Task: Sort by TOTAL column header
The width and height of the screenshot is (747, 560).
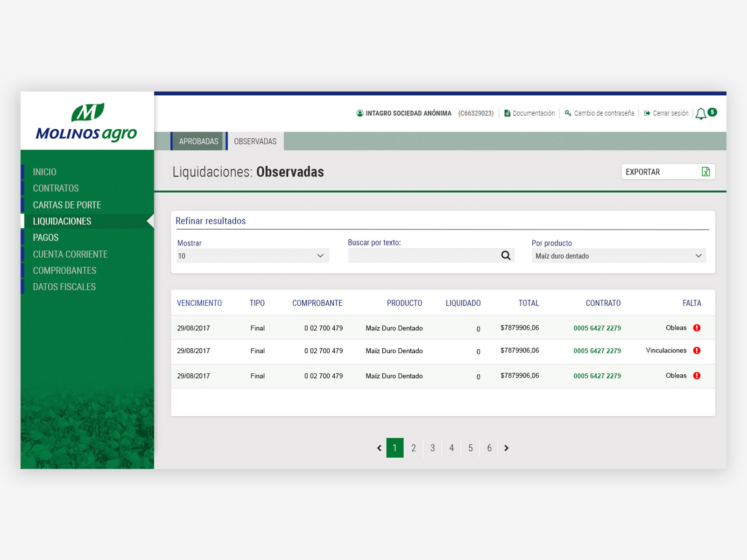Action: pos(529,303)
